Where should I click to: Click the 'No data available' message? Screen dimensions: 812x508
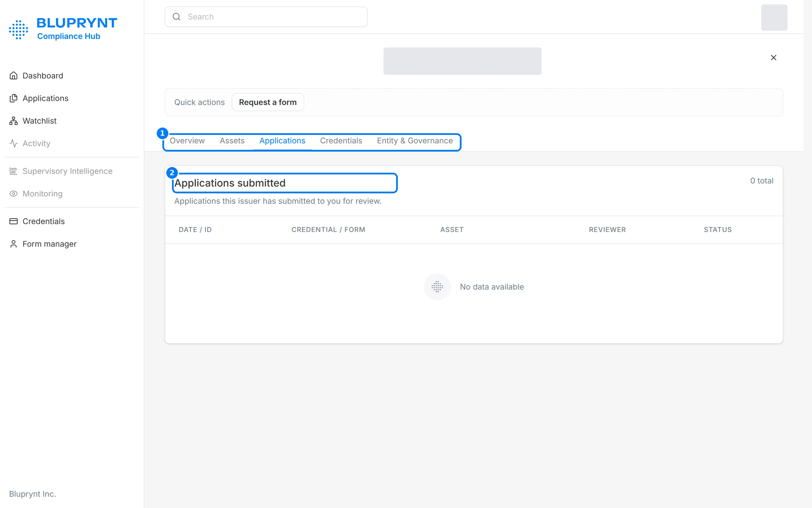click(x=491, y=286)
